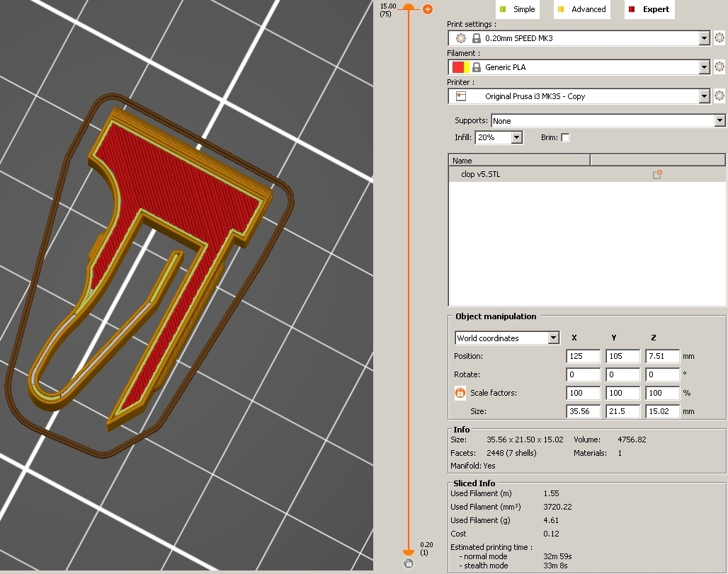Expand the Infill percentage dropdown
Image resolution: width=728 pixels, height=574 pixels.
[516, 138]
